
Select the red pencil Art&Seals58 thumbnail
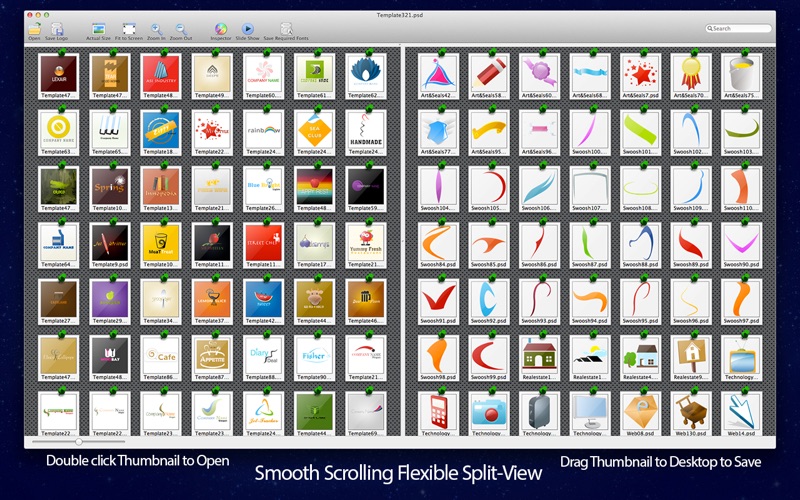coord(489,76)
